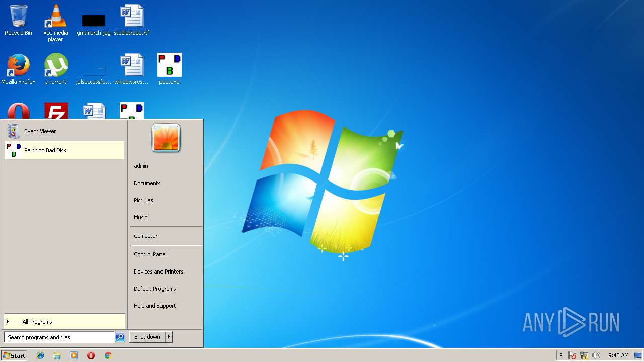The image size is (644, 362).
Task: Open µTorrent desktop shortcut
Action: (56, 69)
